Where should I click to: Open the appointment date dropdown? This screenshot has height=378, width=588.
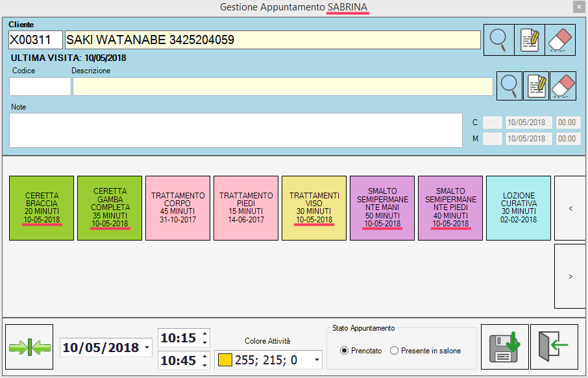(x=147, y=348)
